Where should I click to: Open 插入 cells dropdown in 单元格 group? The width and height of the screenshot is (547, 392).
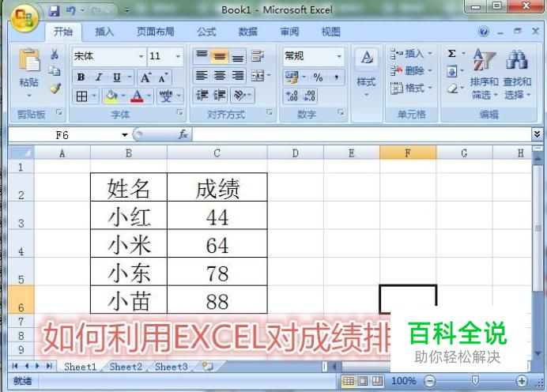coord(411,54)
